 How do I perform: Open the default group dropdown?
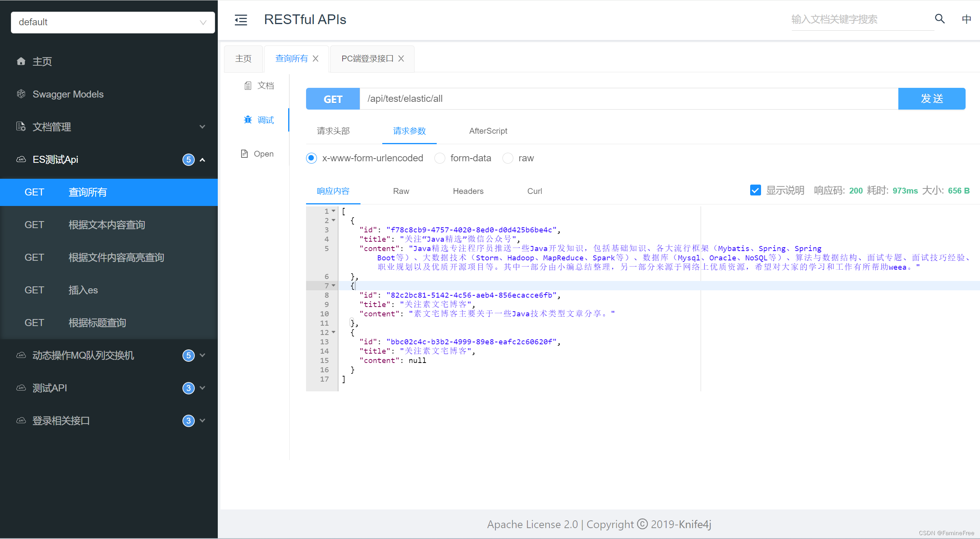click(x=113, y=22)
